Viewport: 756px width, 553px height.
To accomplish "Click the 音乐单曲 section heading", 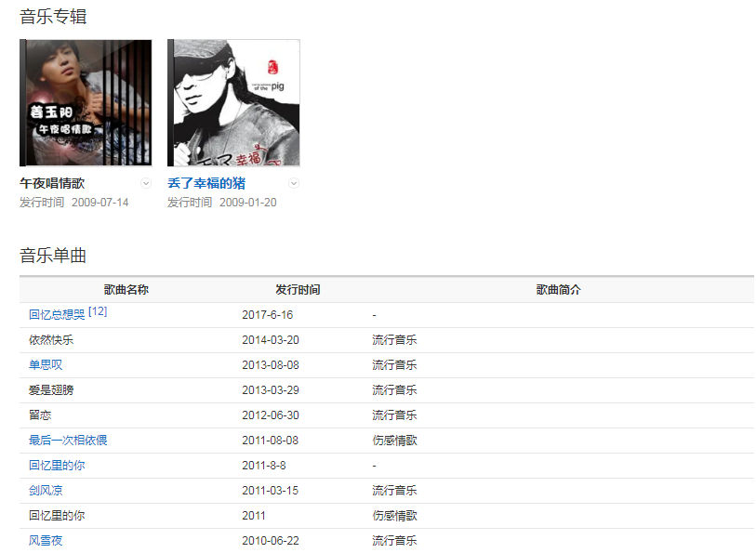I will coord(53,256).
